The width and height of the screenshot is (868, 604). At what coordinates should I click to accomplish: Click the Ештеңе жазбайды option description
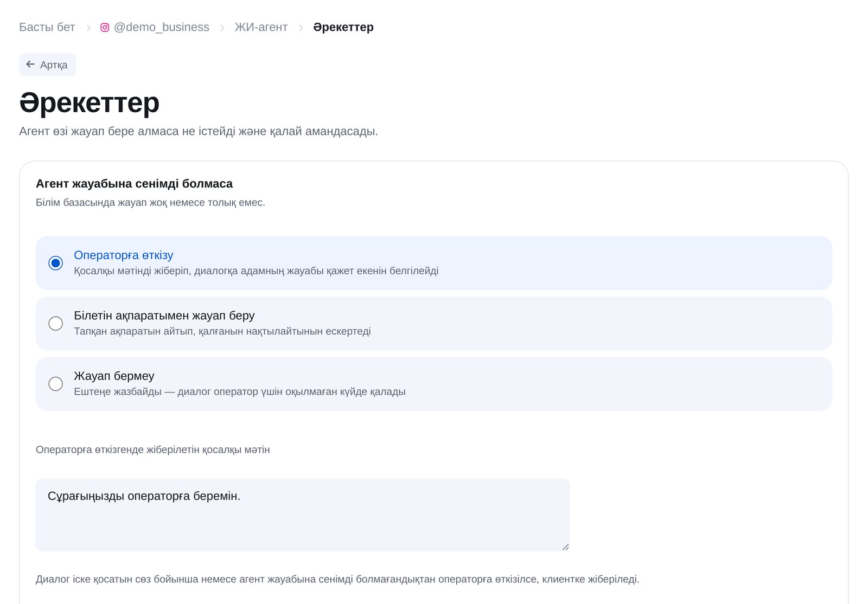pos(240,391)
